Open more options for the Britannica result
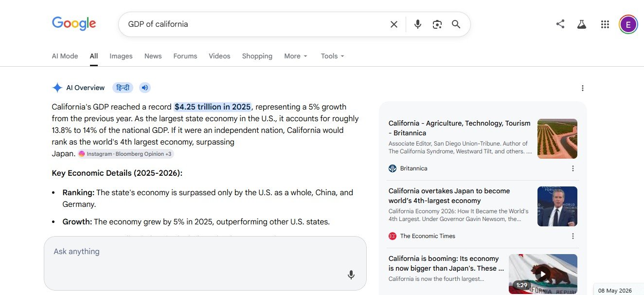The height and width of the screenshot is (295, 644). tap(573, 168)
